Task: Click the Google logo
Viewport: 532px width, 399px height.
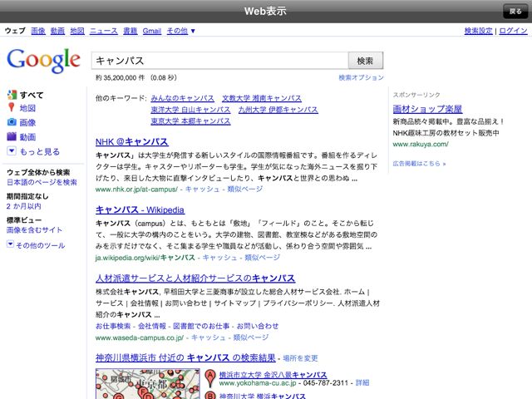Action: pyautogui.click(x=43, y=61)
